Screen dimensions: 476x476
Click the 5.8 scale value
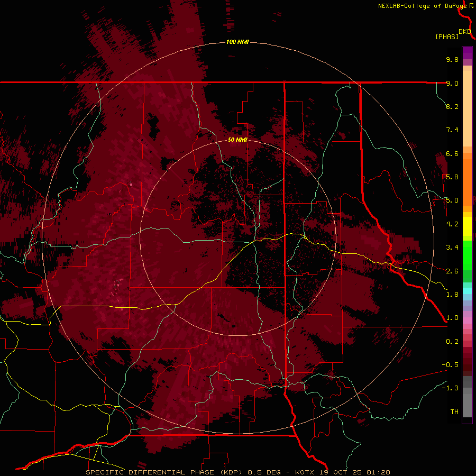pyautogui.click(x=452, y=177)
